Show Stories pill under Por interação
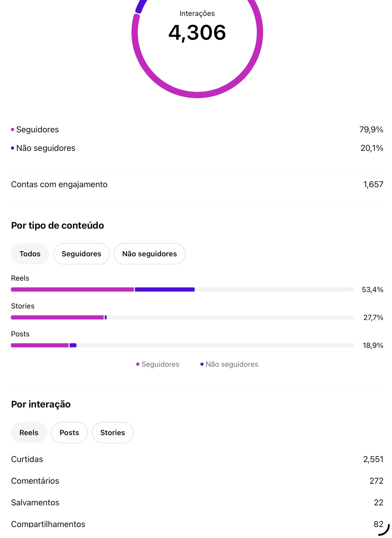This screenshot has width=392, height=538. [x=112, y=433]
